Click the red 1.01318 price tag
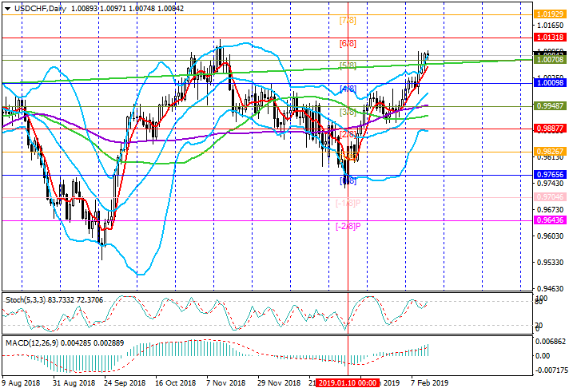The height and width of the screenshot is (392, 569). 551,37
